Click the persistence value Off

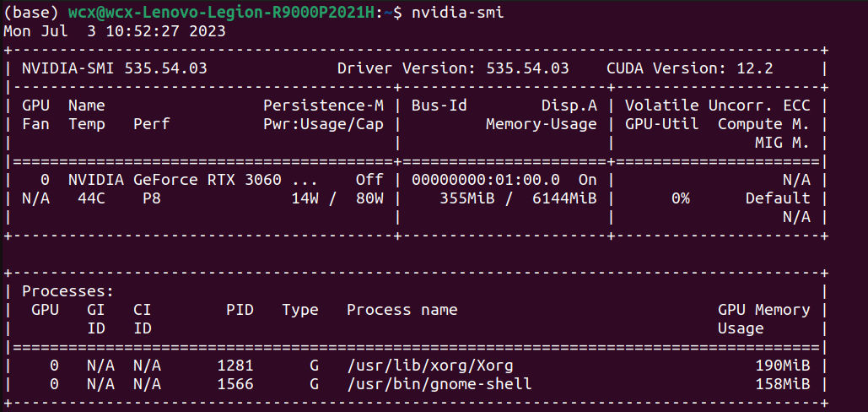click(x=369, y=180)
